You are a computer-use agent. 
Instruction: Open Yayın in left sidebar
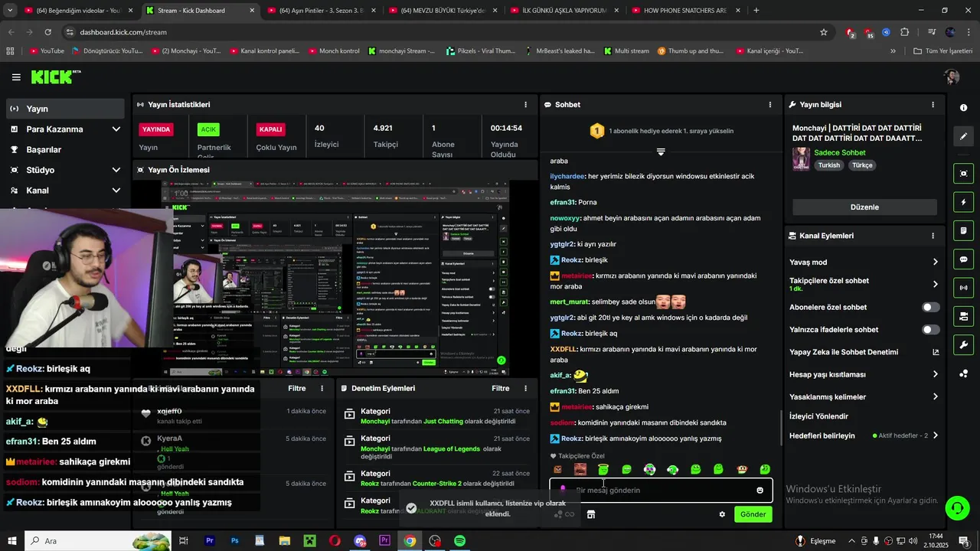pyautogui.click(x=64, y=109)
